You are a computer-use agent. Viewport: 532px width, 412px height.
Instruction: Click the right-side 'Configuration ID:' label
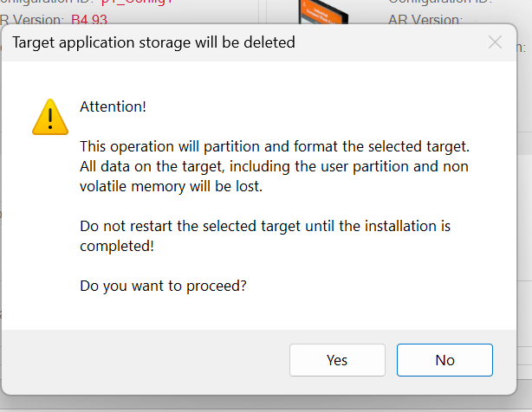point(440,2)
